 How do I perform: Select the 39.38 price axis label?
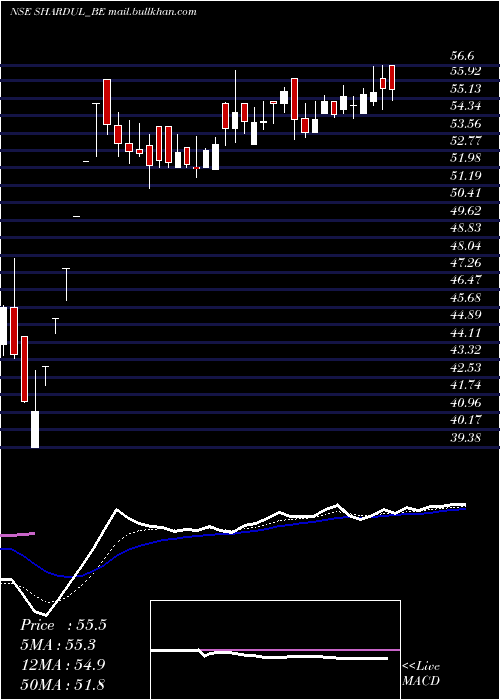(466, 438)
